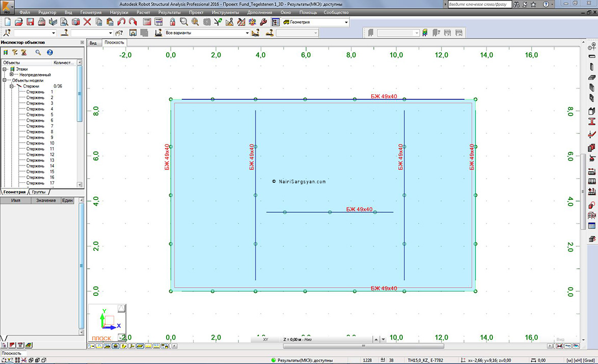Open the Инструменты menu

tap(225, 12)
